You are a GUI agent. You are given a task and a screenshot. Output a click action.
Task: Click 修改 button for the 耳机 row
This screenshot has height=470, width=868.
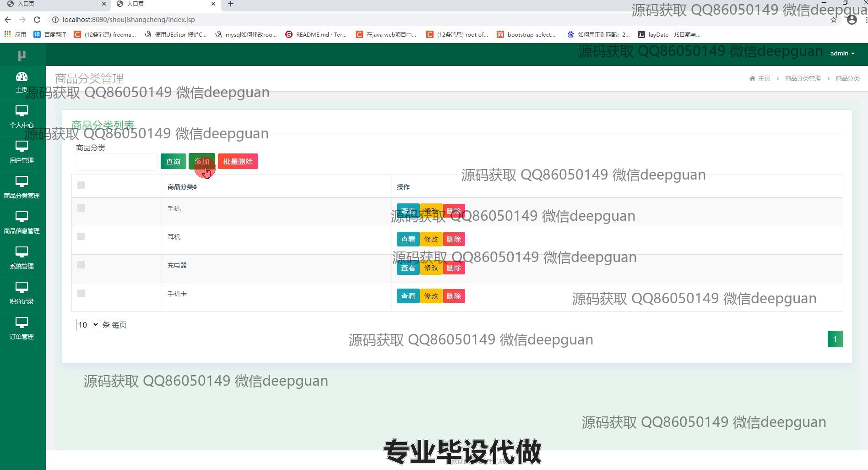pyautogui.click(x=431, y=239)
